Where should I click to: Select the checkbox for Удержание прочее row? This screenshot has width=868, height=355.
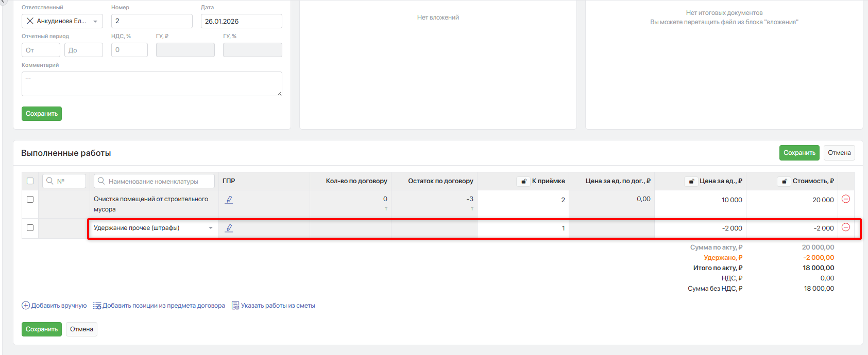click(x=30, y=228)
